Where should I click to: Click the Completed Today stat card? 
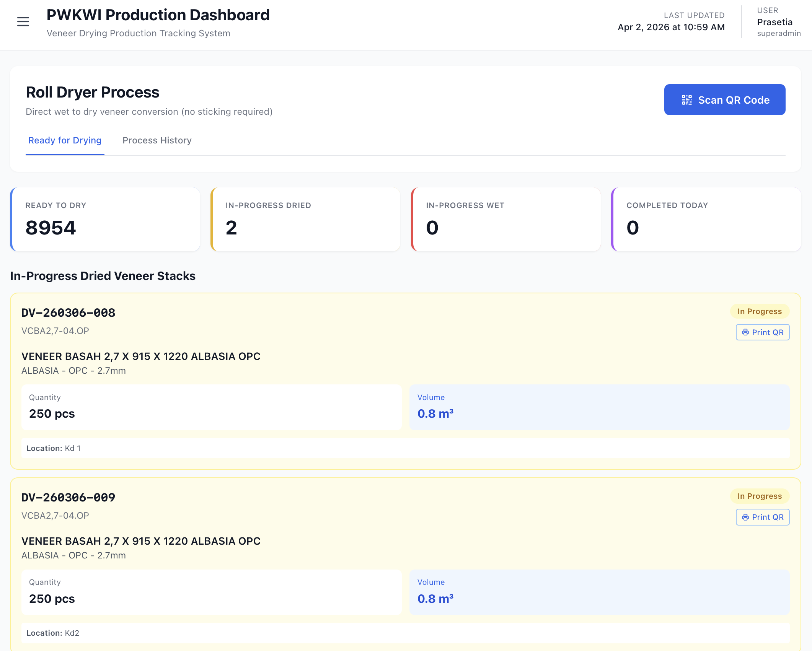coord(706,219)
